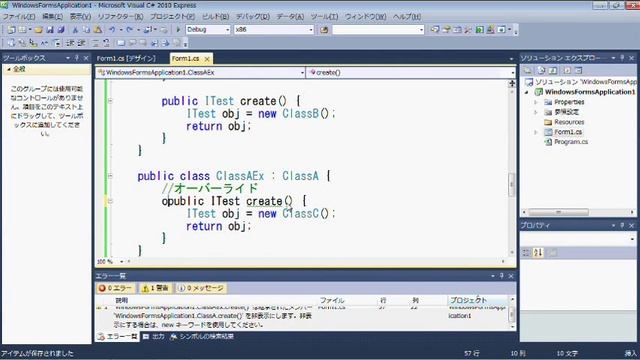Toggle auto-hide pin on プロパティ panel
640x360 pixels.
pos(622,225)
